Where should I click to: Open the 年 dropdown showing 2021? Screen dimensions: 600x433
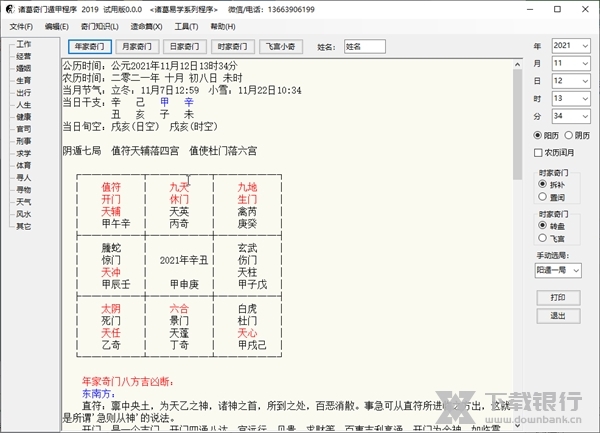pyautogui.click(x=571, y=46)
